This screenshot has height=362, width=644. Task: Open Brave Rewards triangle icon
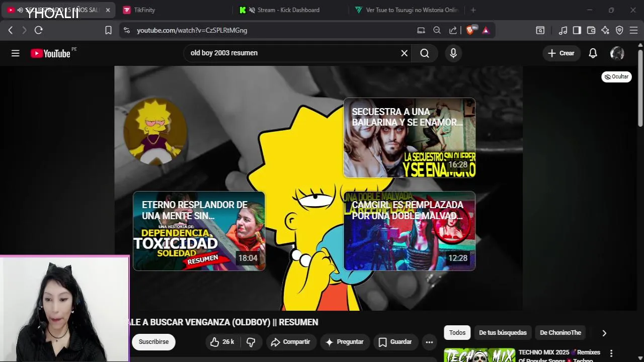[x=486, y=30]
